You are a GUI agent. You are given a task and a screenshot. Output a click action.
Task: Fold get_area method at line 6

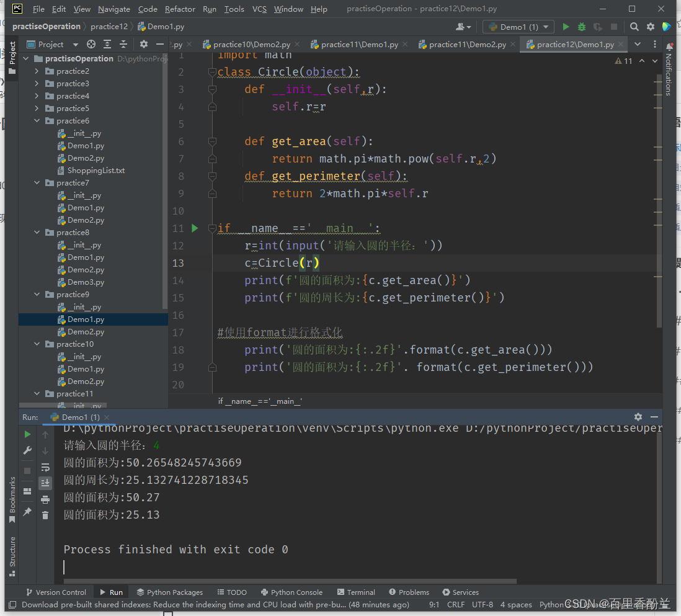coord(212,141)
